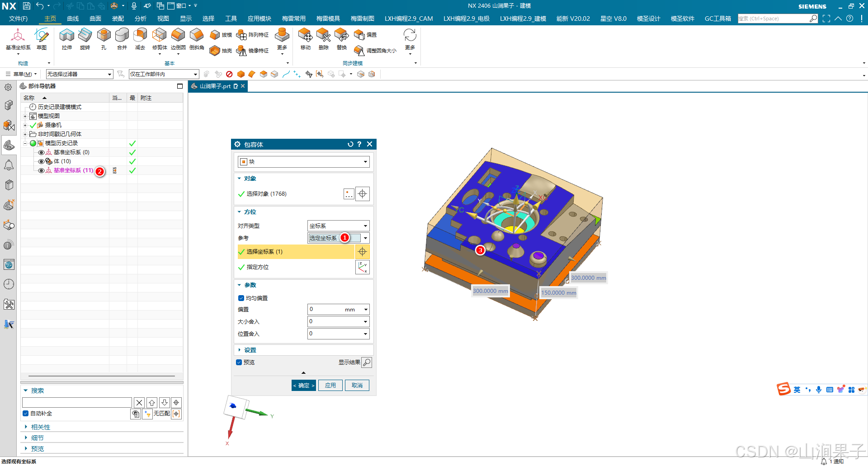Click Resize Blend (调整圆角大小) icon
Screen dimensions: 868x466
click(x=359, y=51)
